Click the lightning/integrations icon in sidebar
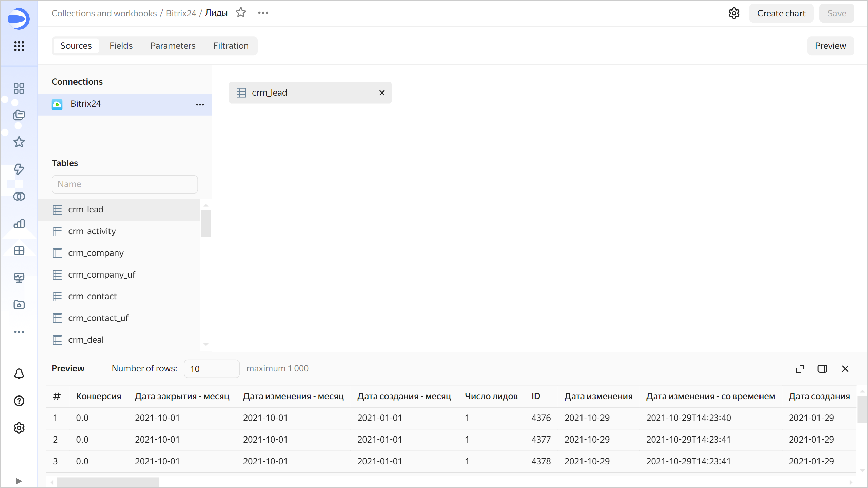 pos(19,169)
